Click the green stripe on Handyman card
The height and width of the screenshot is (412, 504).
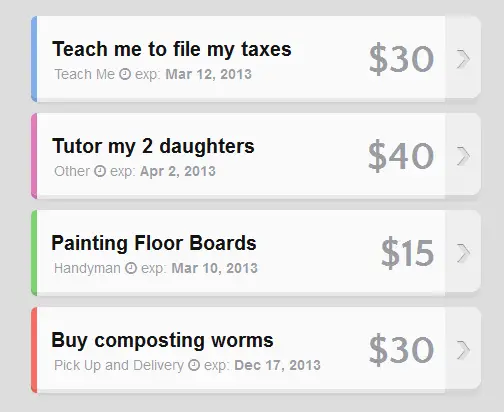tap(34, 253)
